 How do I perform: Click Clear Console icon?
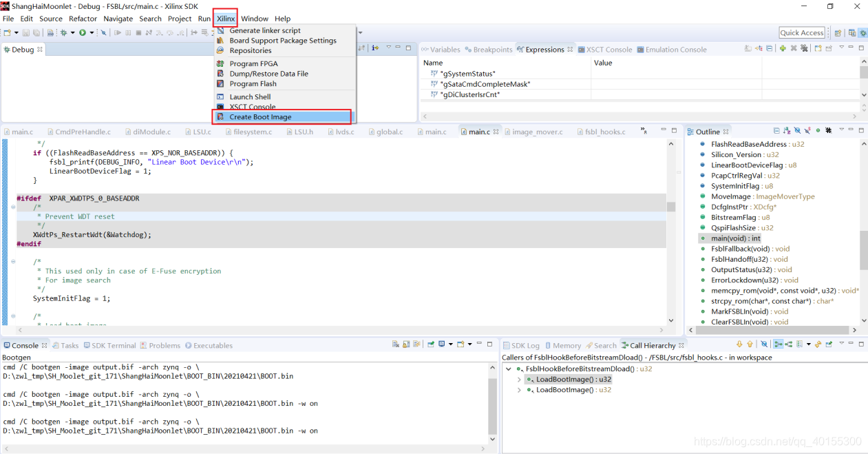[x=396, y=344]
